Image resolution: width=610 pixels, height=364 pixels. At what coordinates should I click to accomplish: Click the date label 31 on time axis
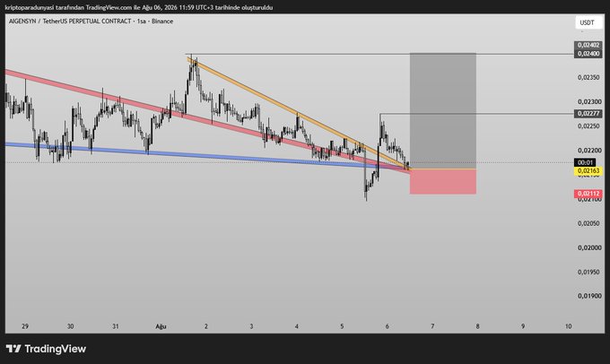click(116, 326)
